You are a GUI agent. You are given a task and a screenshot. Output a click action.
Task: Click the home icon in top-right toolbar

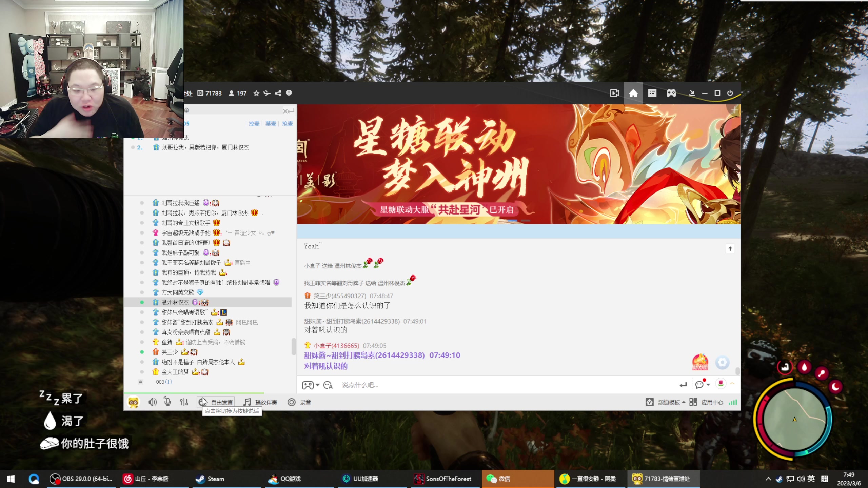click(633, 93)
